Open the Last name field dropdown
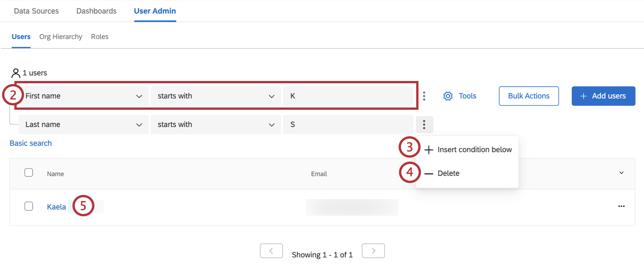This screenshot has width=644, height=271. coord(84,125)
